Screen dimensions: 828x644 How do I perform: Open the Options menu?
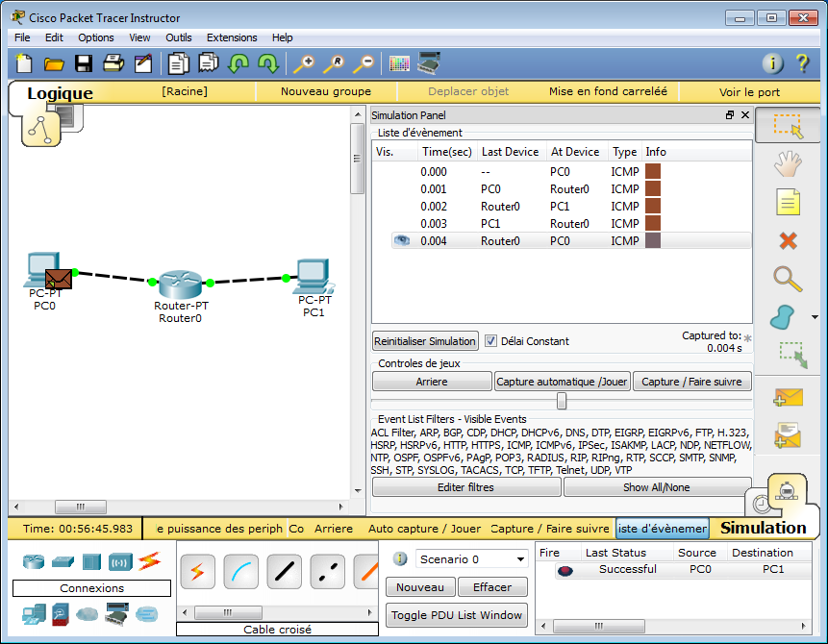(x=96, y=37)
